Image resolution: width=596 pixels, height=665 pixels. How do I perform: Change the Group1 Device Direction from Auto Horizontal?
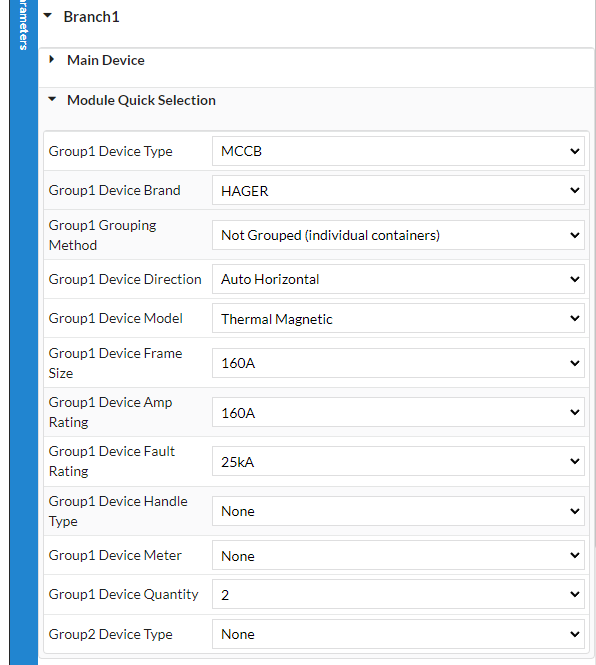pyautogui.click(x=398, y=279)
